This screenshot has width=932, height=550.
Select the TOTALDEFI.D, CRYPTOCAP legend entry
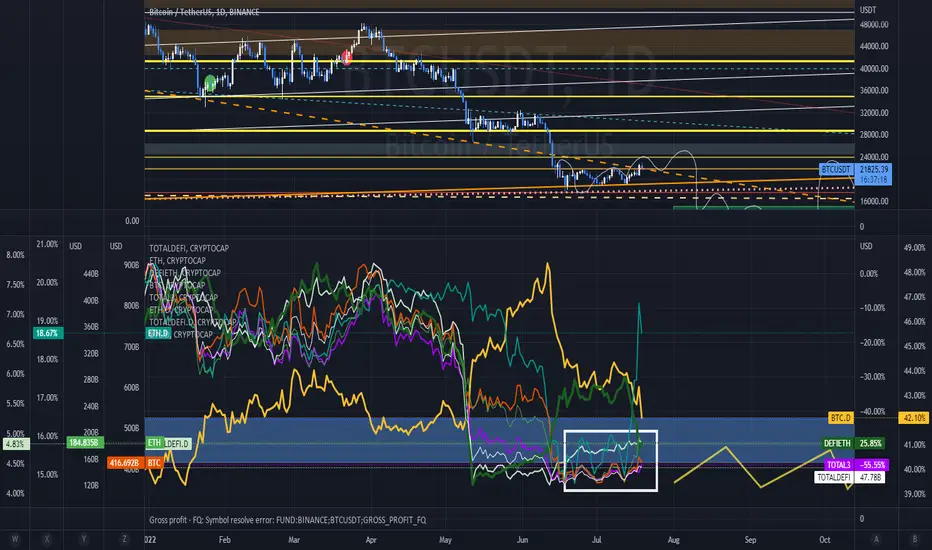193,322
